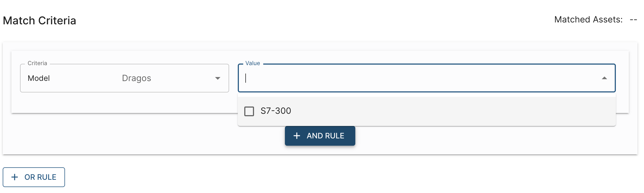
Task: Click the Matched Assets count label
Action: click(588, 19)
